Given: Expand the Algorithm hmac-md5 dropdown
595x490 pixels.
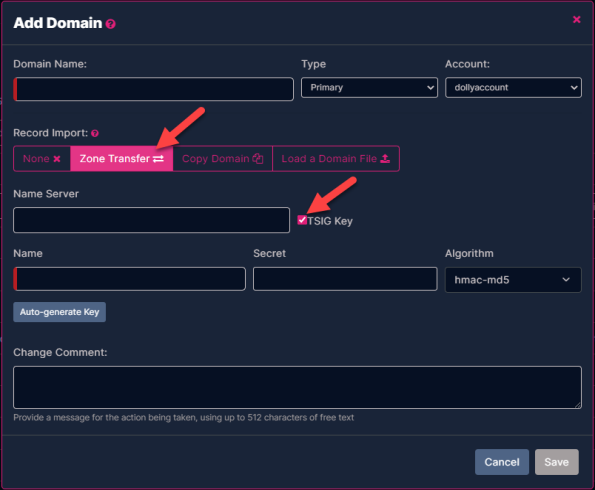Looking at the screenshot, I should (513, 280).
